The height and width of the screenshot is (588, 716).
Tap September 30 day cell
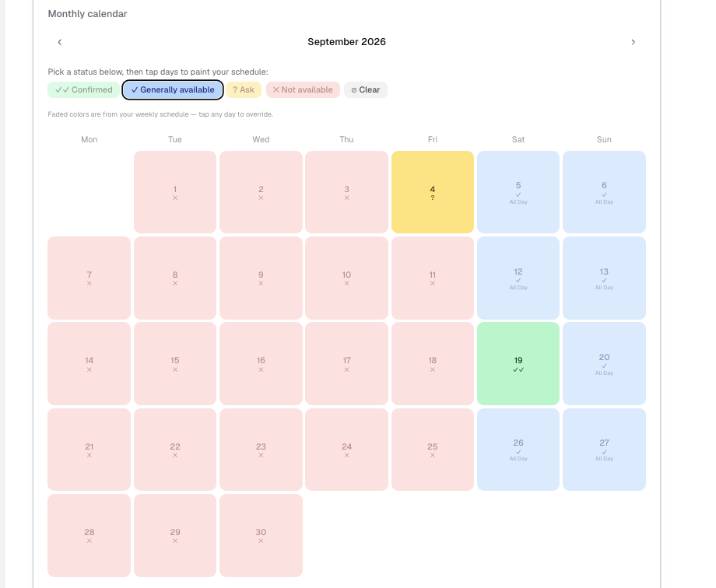(x=261, y=535)
